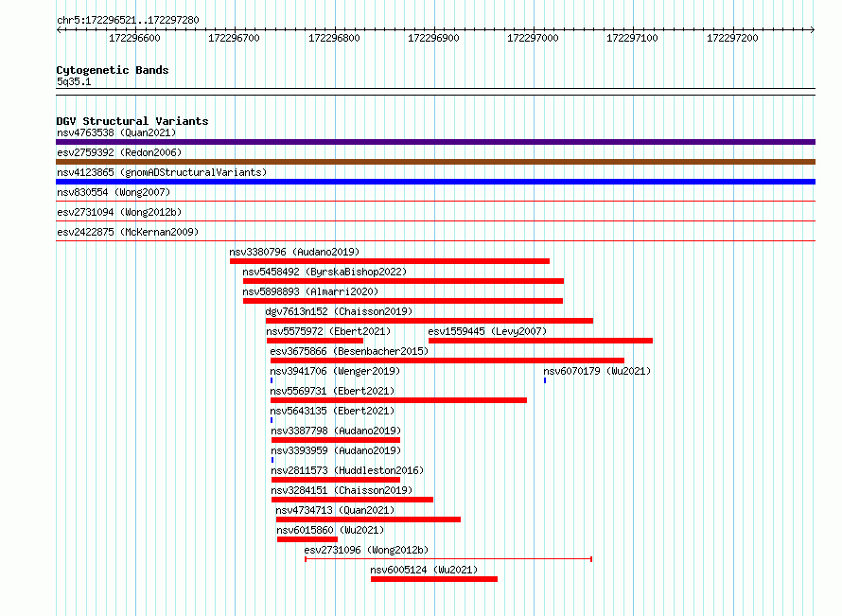The width and height of the screenshot is (842, 616).
Task: Click nsv5643135 (Ebert2021) label
Action: point(332,411)
